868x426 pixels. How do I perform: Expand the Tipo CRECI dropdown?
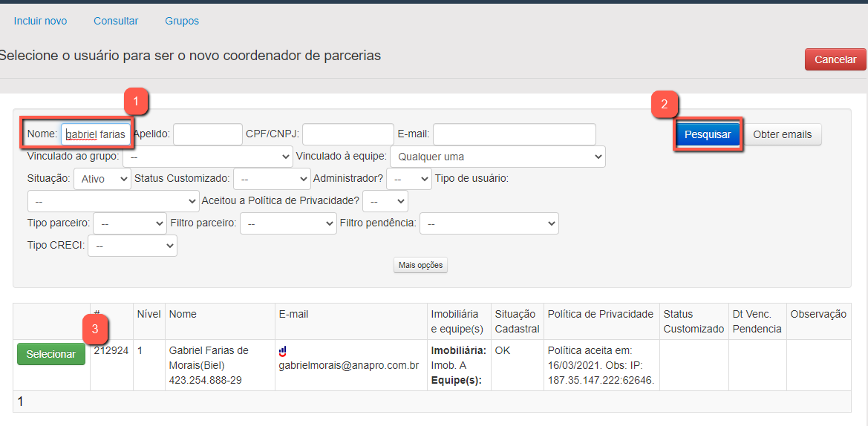pyautogui.click(x=132, y=246)
